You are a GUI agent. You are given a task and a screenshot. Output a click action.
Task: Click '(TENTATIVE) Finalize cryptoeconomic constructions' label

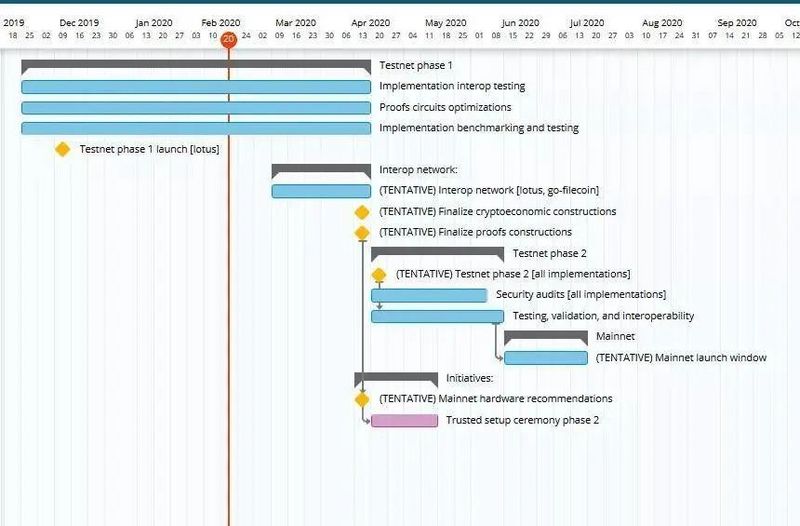tap(497, 212)
